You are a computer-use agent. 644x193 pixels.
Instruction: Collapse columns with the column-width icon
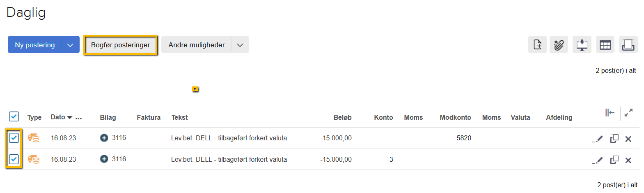pyautogui.click(x=610, y=112)
